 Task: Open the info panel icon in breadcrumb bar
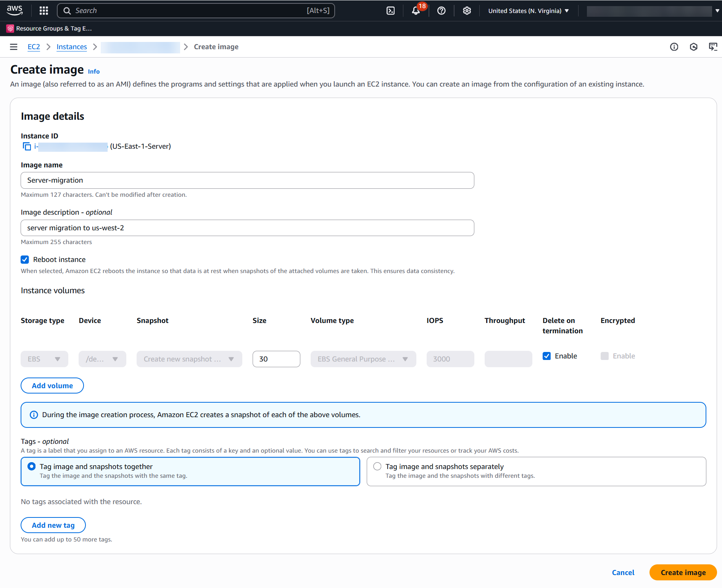pos(674,47)
